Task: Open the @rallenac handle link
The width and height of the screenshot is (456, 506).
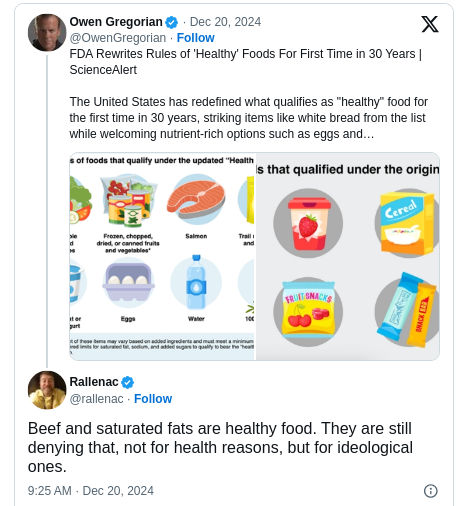Action: (x=96, y=399)
